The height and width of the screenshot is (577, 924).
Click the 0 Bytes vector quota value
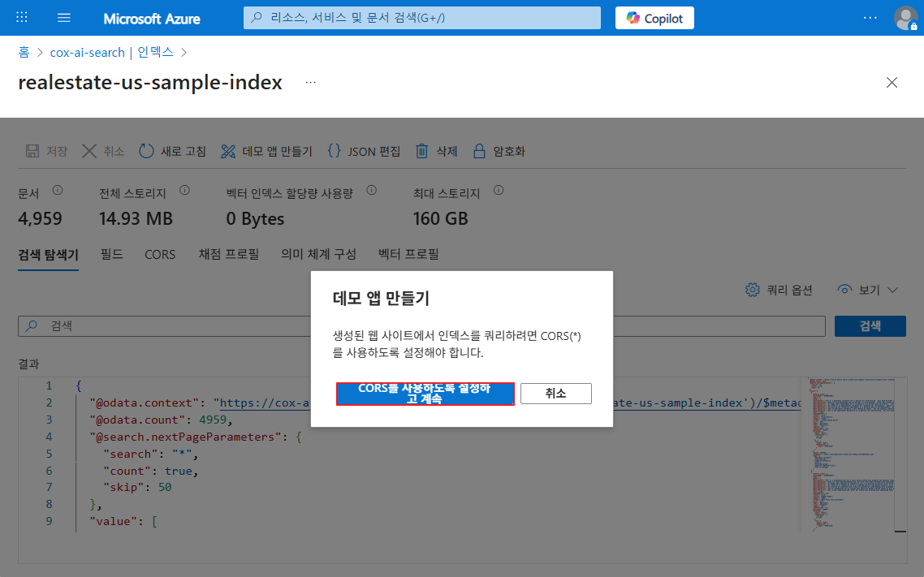255,219
